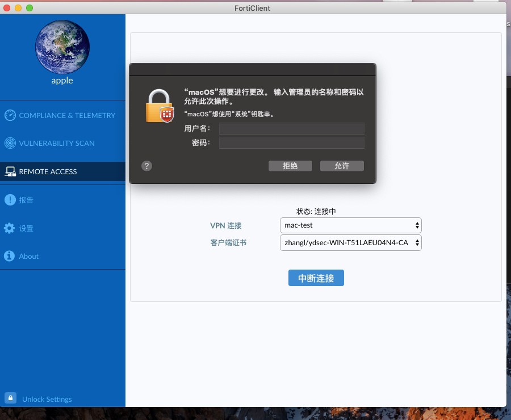The image size is (511, 420).
Task: Click the apple username label
Action: pos(62,81)
